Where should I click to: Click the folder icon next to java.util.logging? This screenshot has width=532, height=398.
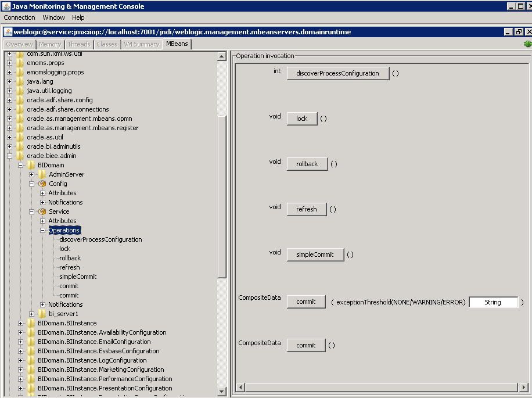[x=20, y=91]
